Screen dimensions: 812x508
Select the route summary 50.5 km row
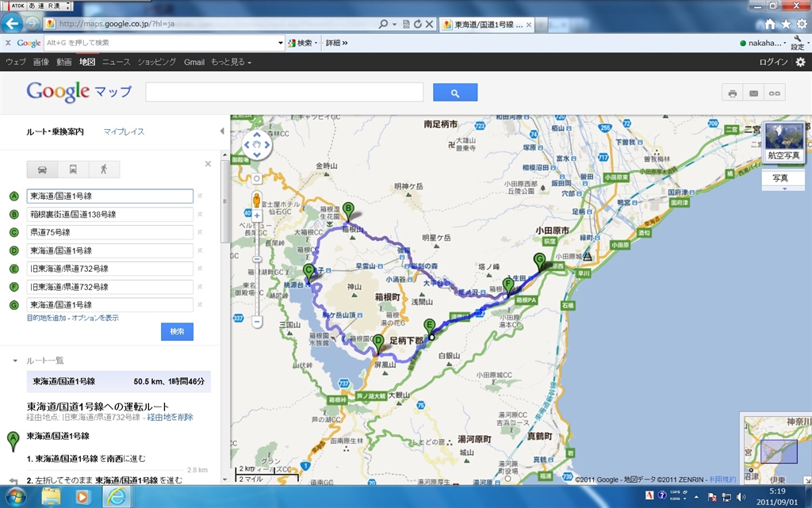[x=119, y=382]
